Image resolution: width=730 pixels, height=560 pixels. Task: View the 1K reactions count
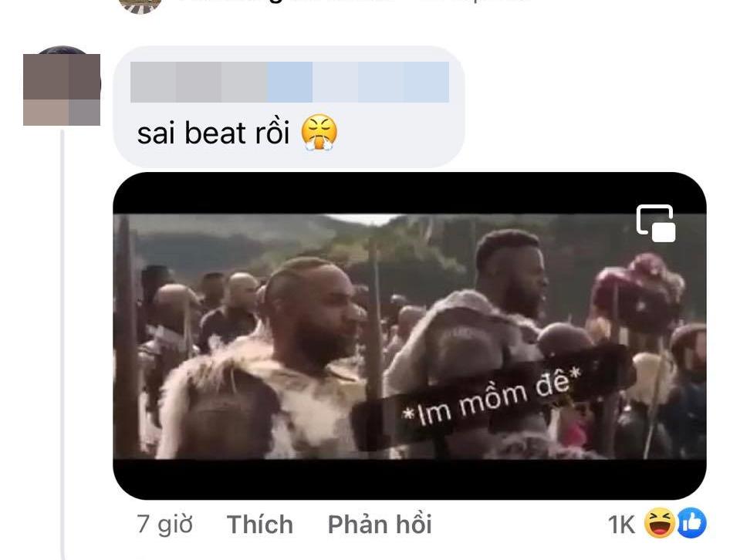click(621, 525)
